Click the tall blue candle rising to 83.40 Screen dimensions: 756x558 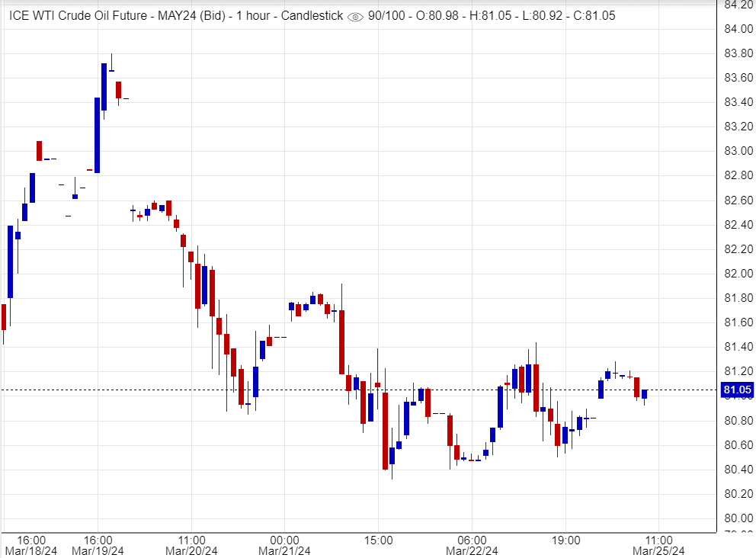(97, 135)
